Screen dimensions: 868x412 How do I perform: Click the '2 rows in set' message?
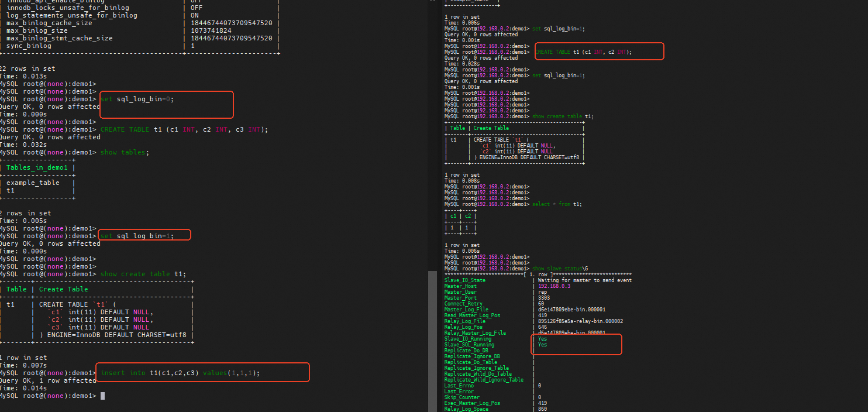coord(26,213)
